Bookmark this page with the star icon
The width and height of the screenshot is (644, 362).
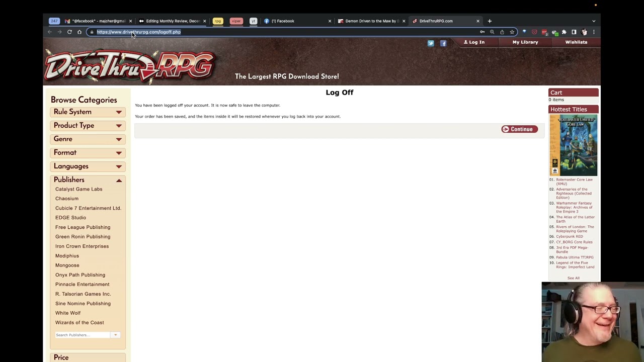click(x=512, y=32)
